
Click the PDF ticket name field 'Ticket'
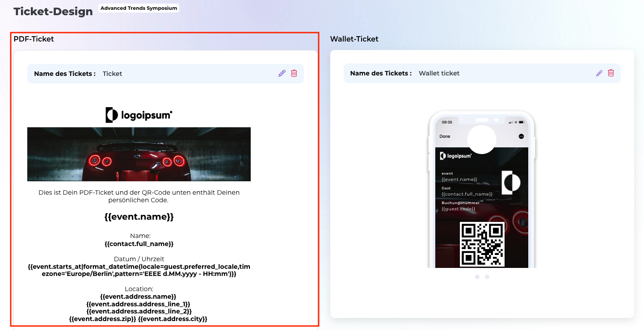click(x=113, y=74)
